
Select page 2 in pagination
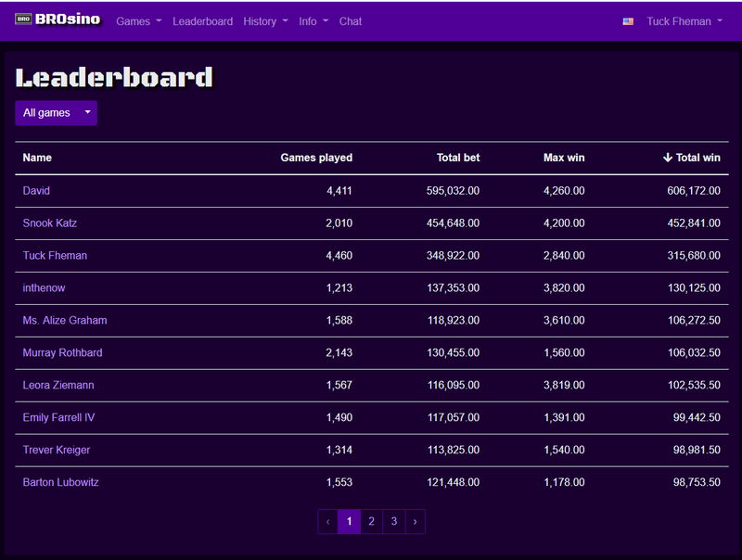point(372,522)
